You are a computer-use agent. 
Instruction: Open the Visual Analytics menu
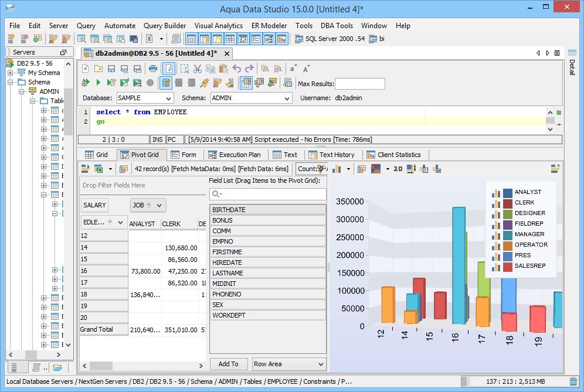coord(219,26)
